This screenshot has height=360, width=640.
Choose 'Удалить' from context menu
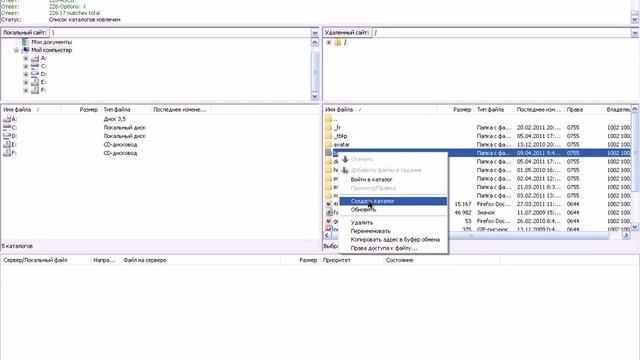pos(393,222)
